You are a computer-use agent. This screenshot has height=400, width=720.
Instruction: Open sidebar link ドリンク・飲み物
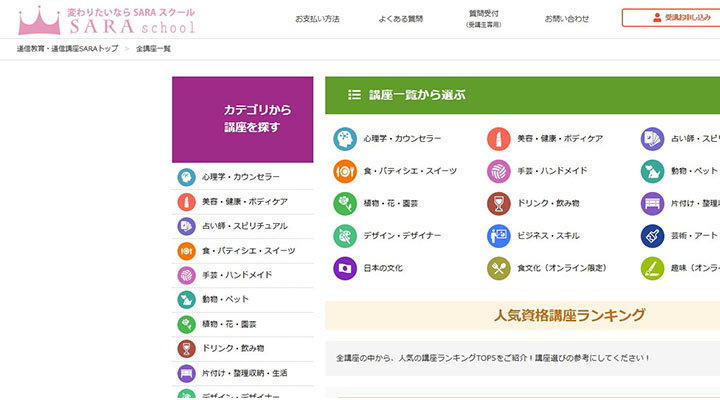point(233,349)
